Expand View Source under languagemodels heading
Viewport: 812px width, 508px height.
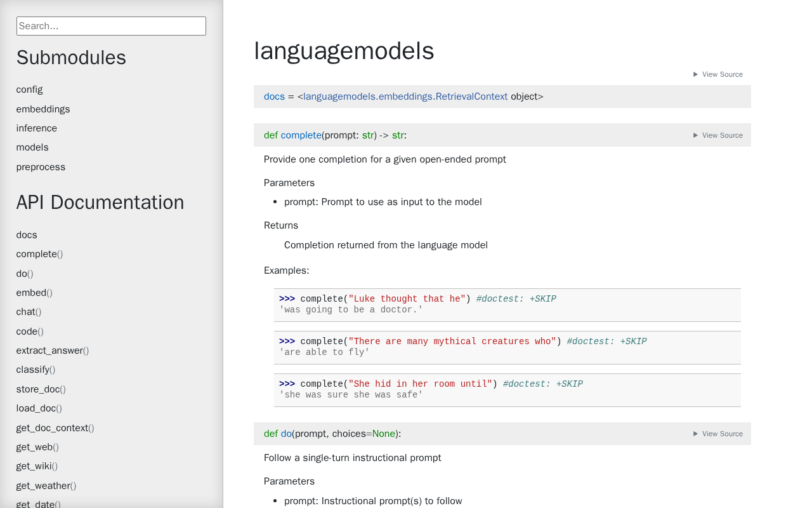click(x=717, y=74)
